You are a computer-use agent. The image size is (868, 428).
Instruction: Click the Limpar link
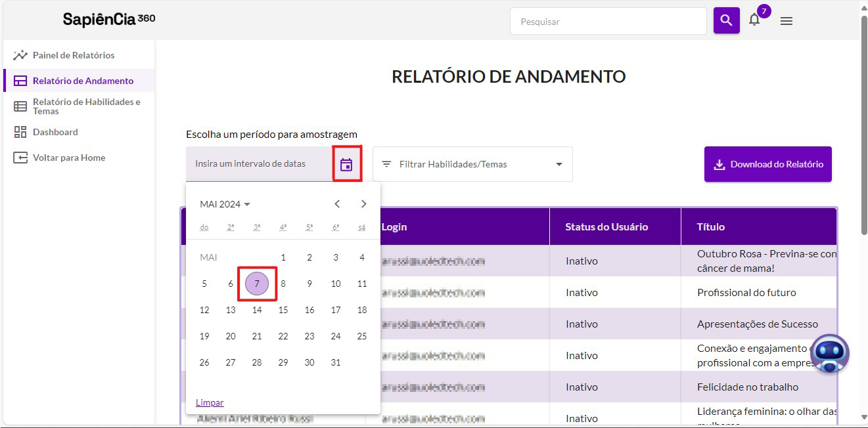[210, 402]
